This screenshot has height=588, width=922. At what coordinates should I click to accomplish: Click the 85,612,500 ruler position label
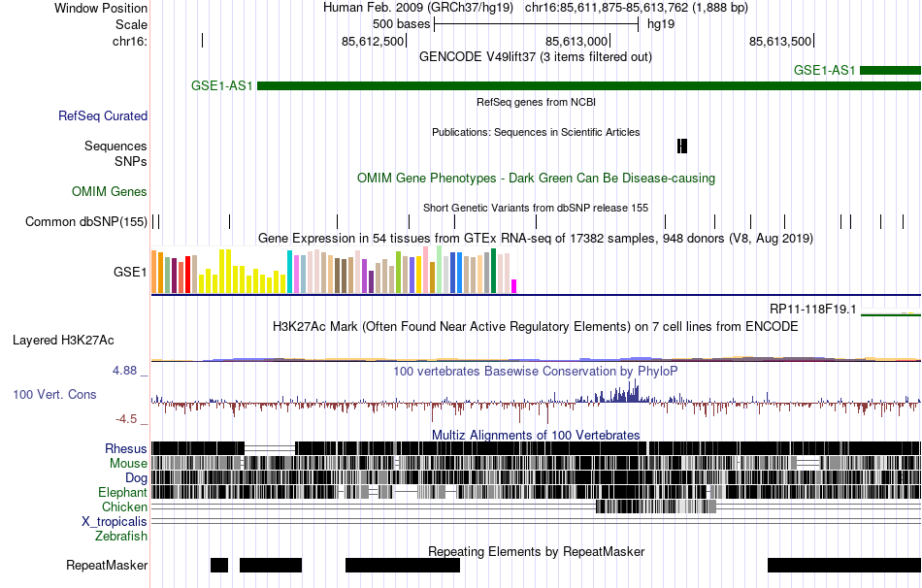pyautogui.click(x=373, y=41)
